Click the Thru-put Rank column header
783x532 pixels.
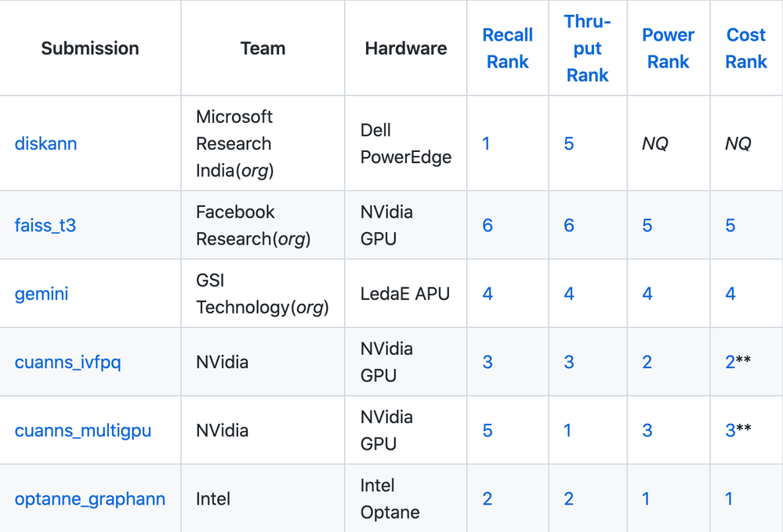pos(588,49)
